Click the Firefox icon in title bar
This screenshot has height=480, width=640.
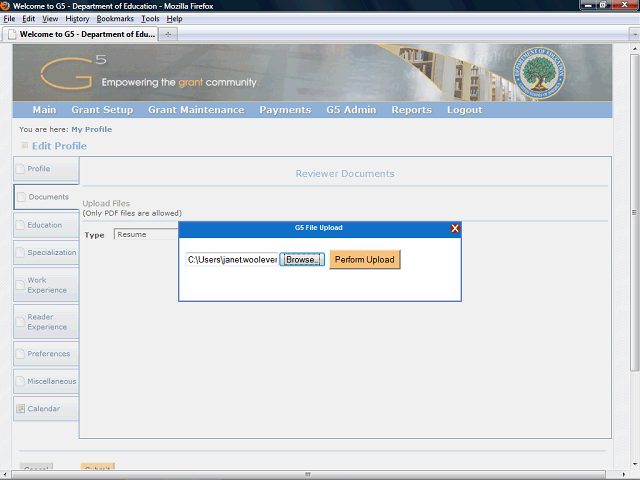5,6
